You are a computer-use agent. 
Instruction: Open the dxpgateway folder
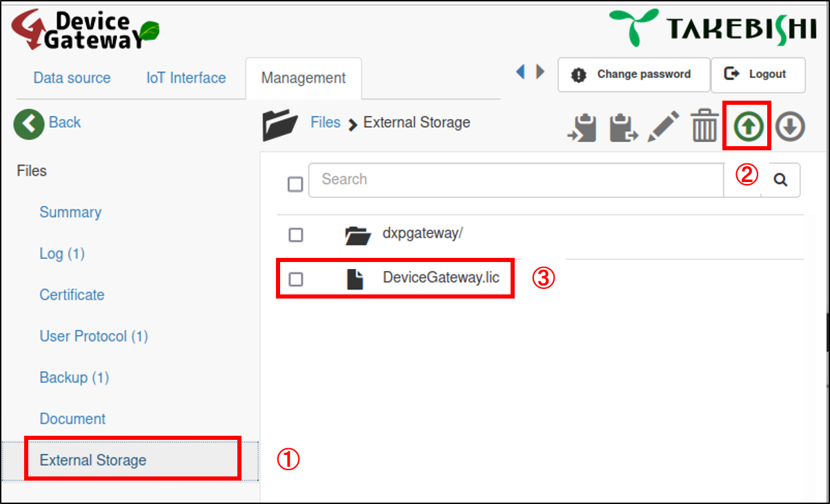pos(422,234)
